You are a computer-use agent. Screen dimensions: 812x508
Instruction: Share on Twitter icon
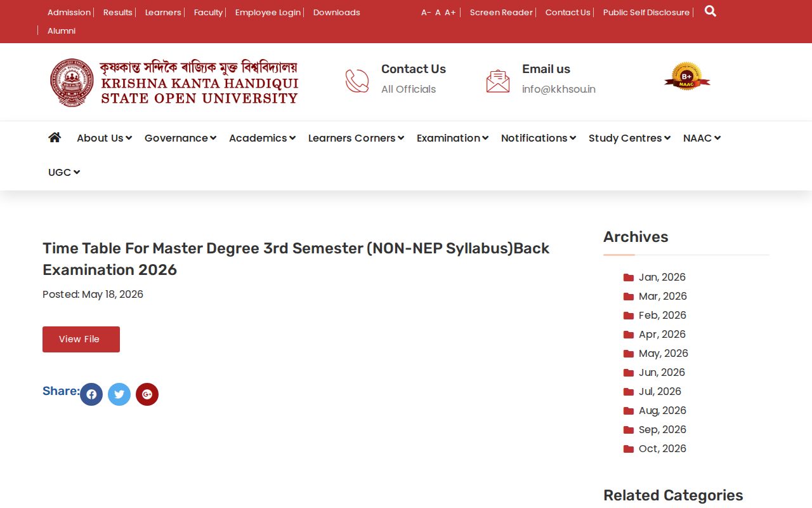click(x=119, y=394)
